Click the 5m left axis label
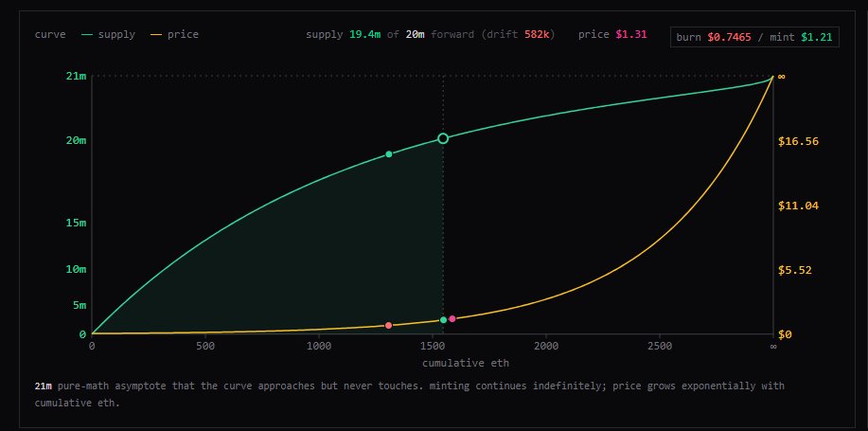The image size is (868, 431). [80, 305]
